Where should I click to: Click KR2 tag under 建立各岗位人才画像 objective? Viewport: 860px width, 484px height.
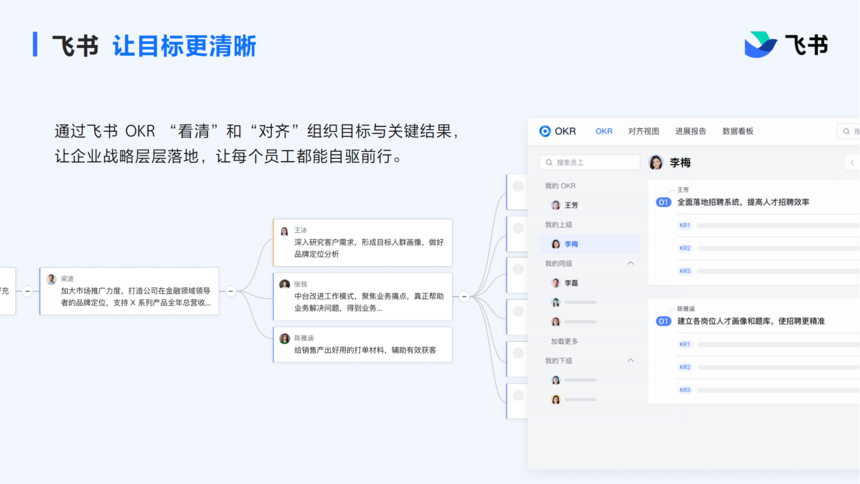(685, 367)
